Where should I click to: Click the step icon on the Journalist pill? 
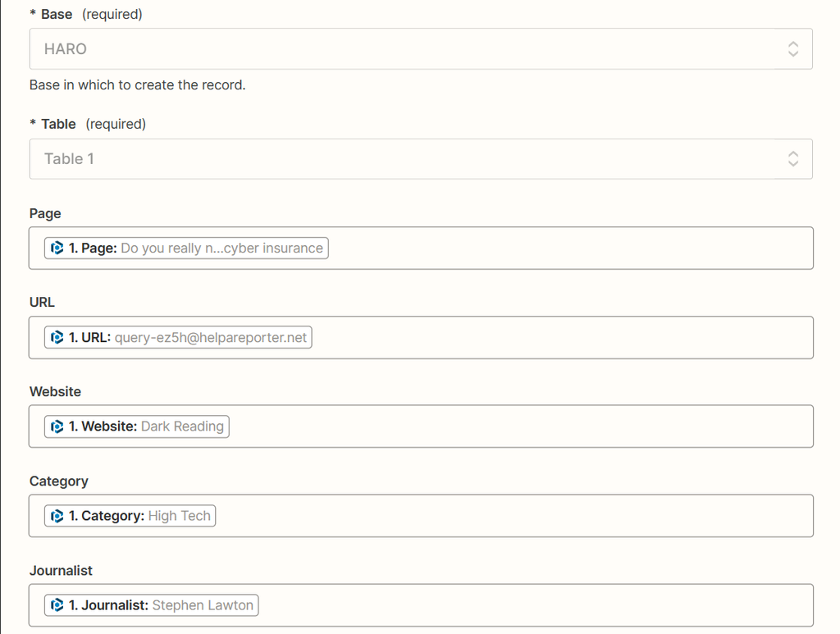click(x=57, y=604)
